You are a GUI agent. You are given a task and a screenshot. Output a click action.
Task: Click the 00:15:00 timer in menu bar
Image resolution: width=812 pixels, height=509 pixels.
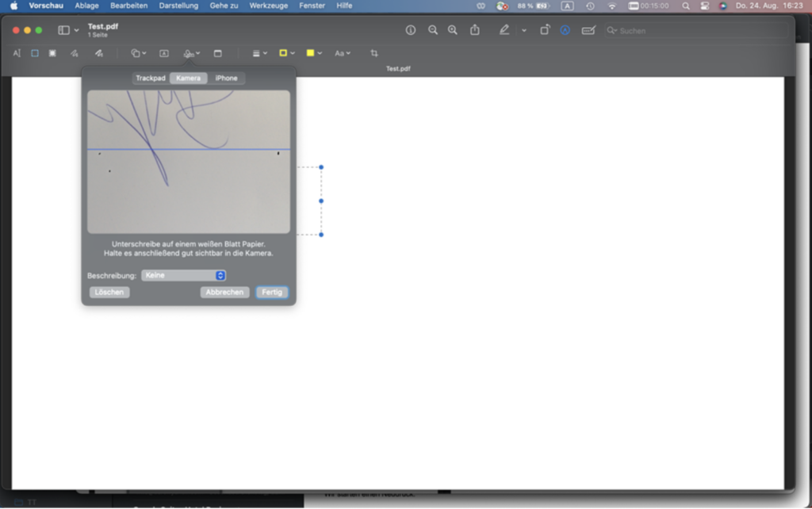(x=649, y=6)
